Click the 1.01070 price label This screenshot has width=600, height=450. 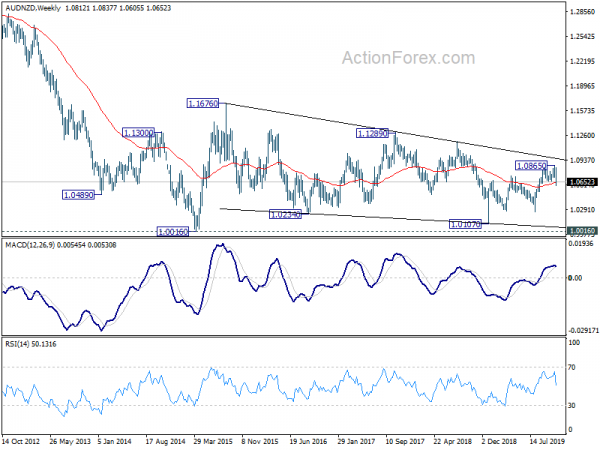[465, 224]
